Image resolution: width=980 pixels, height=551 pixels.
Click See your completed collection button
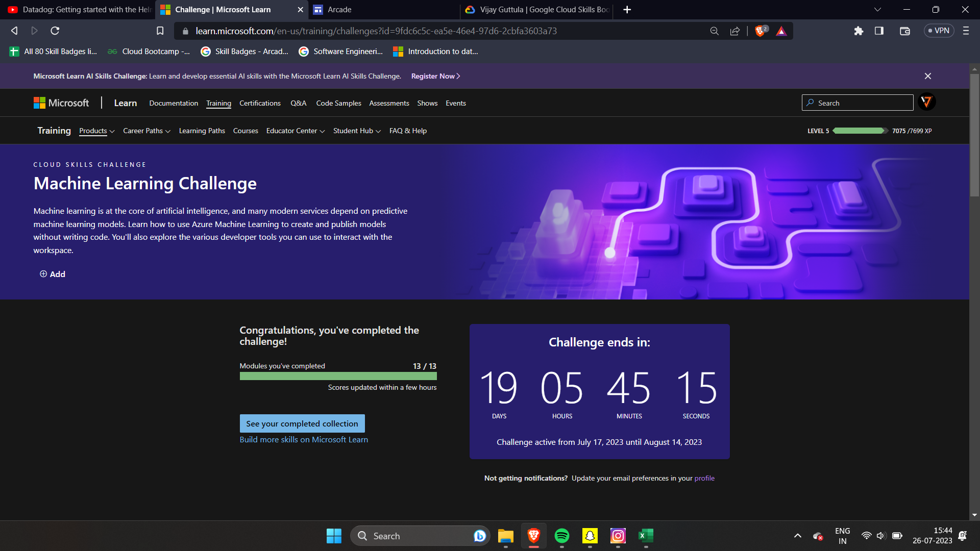pos(302,423)
